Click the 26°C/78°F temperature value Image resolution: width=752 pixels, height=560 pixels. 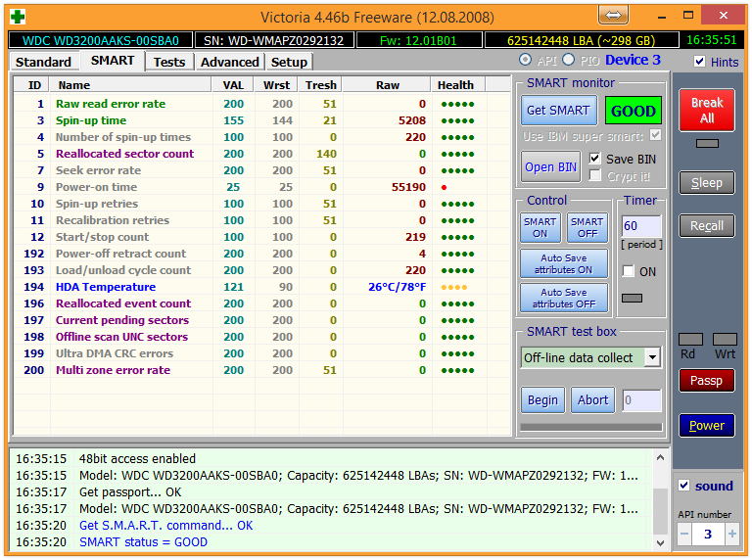point(398,287)
